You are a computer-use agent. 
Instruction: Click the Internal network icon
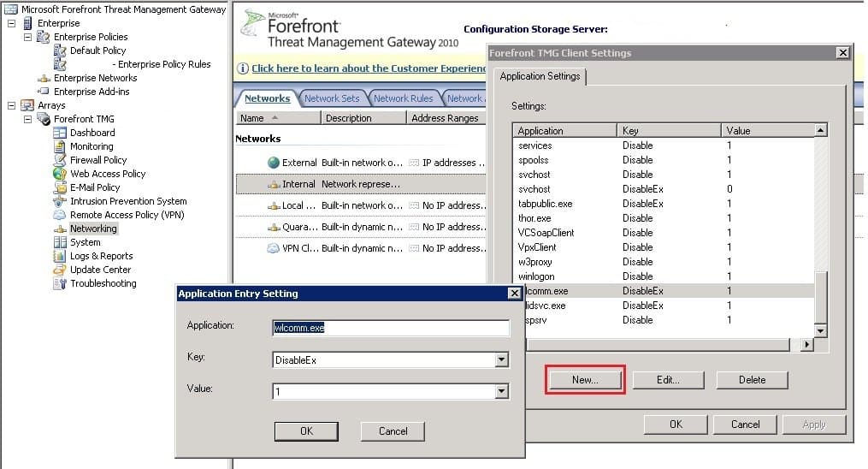coord(274,184)
